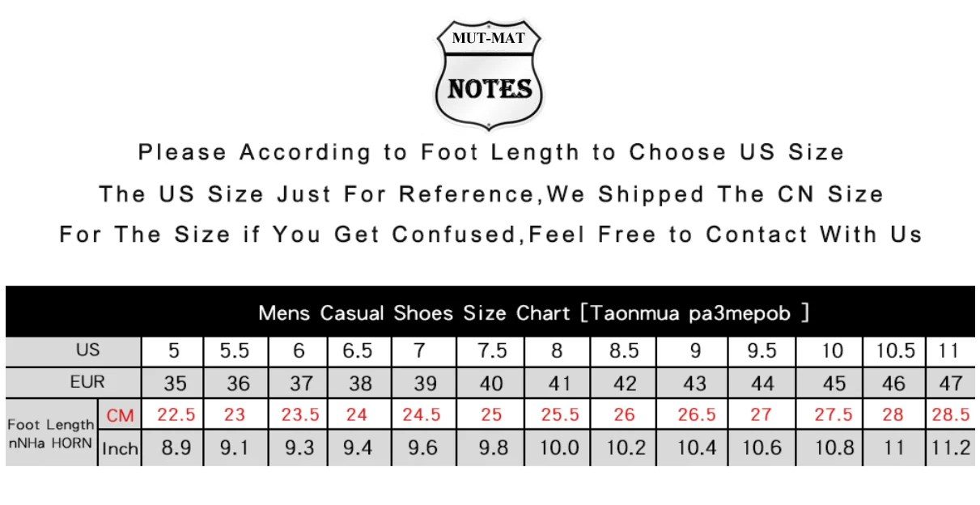Click the 10.0 inch value
The height and width of the screenshot is (505, 980).
[x=558, y=449]
